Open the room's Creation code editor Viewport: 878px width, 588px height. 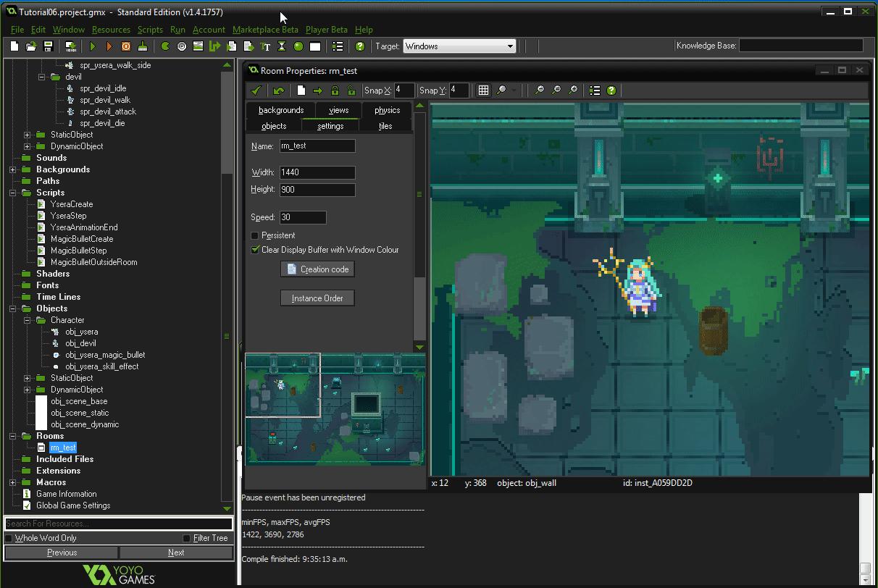pyautogui.click(x=317, y=269)
